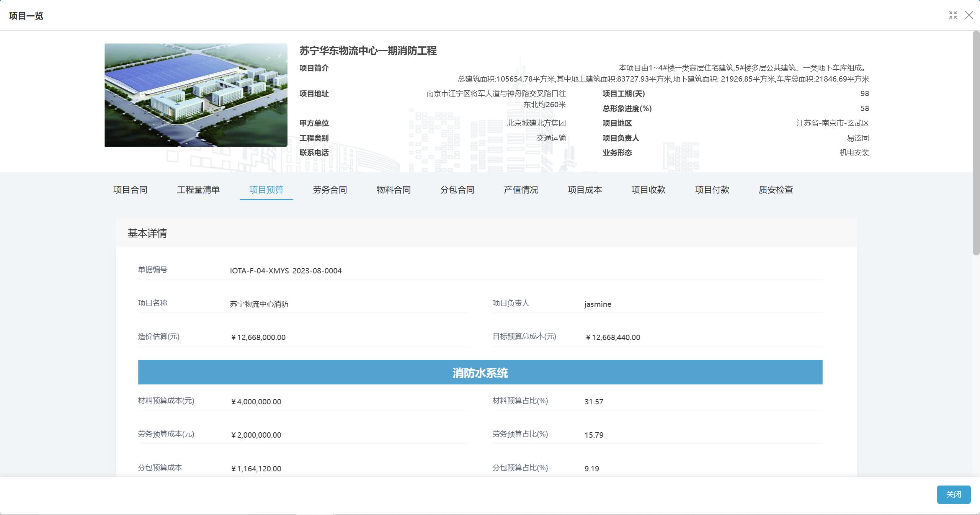View the 产值情况 tab
The image size is (980, 515).
[x=521, y=190]
